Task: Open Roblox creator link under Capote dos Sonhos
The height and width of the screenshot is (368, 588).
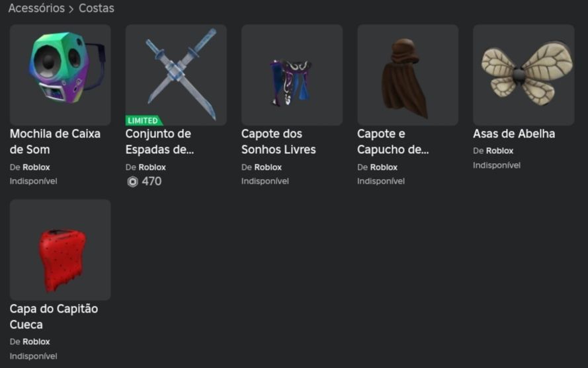Action: [x=268, y=167]
